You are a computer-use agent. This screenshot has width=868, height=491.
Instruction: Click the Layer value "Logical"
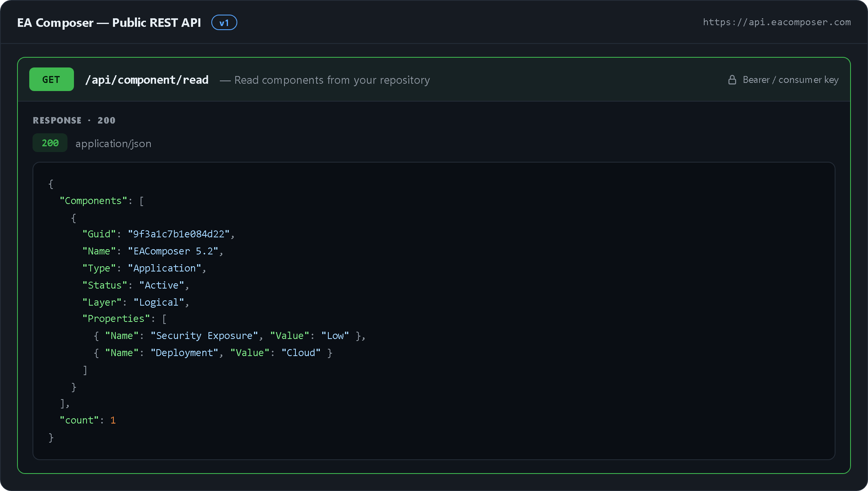point(159,302)
